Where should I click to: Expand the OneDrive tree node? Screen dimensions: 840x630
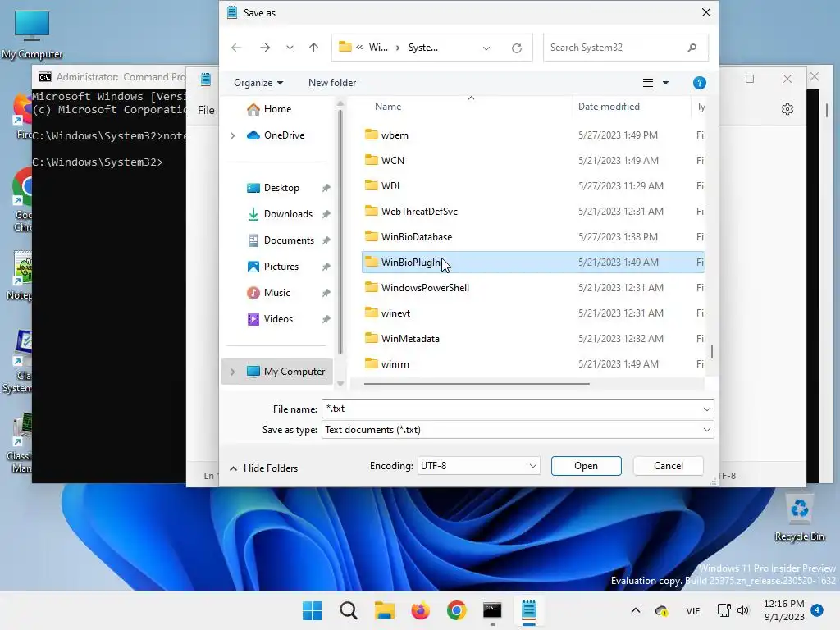(x=232, y=135)
